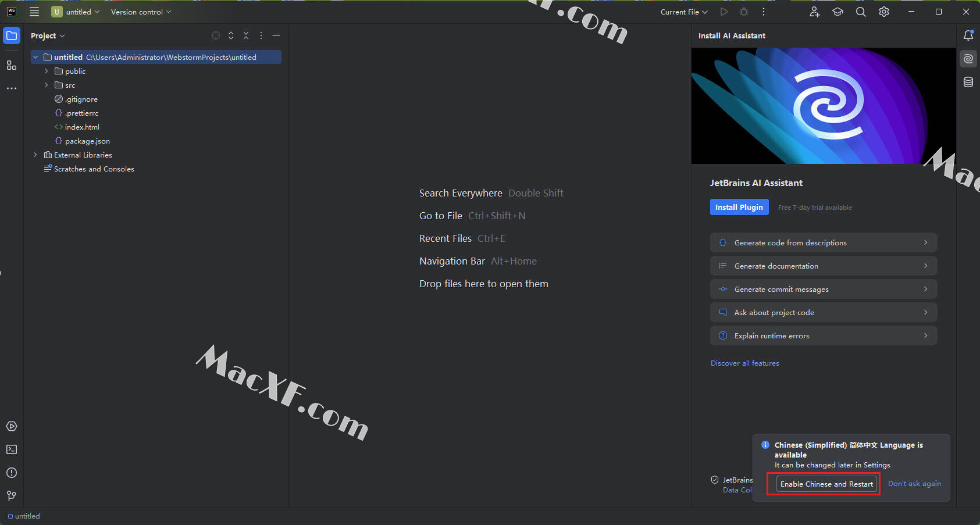The width and height of the screenshot is (980, 525).
Task: Open Generate code from descriptions
Action: pyautogui.click(x=824, y=242)
